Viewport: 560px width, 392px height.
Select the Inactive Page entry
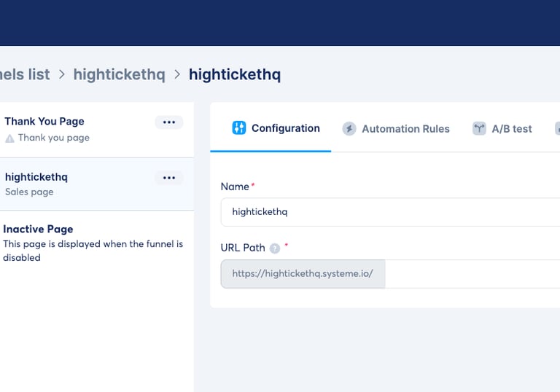point(38,230)
